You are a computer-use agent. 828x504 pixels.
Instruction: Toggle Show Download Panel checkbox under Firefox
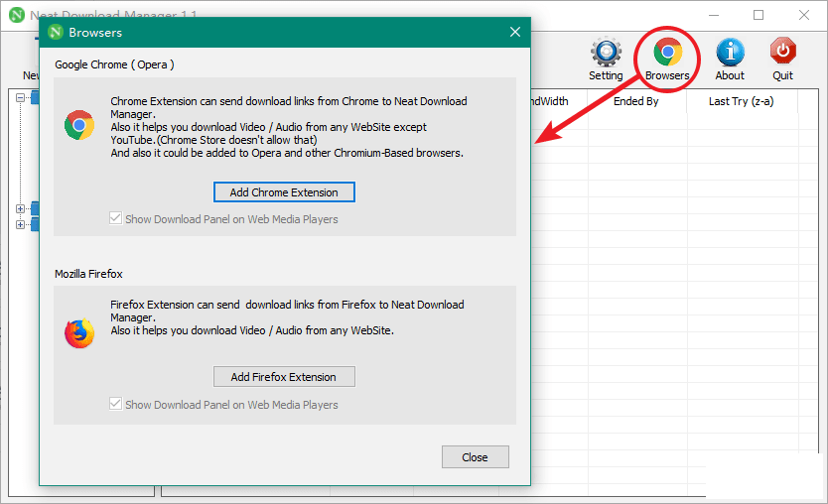click(115, 404)
